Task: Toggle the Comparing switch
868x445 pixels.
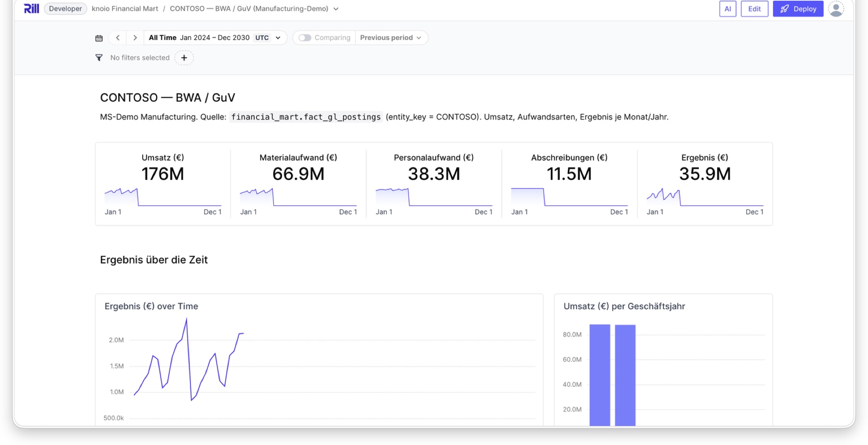Action: click(x=305, y=38)
